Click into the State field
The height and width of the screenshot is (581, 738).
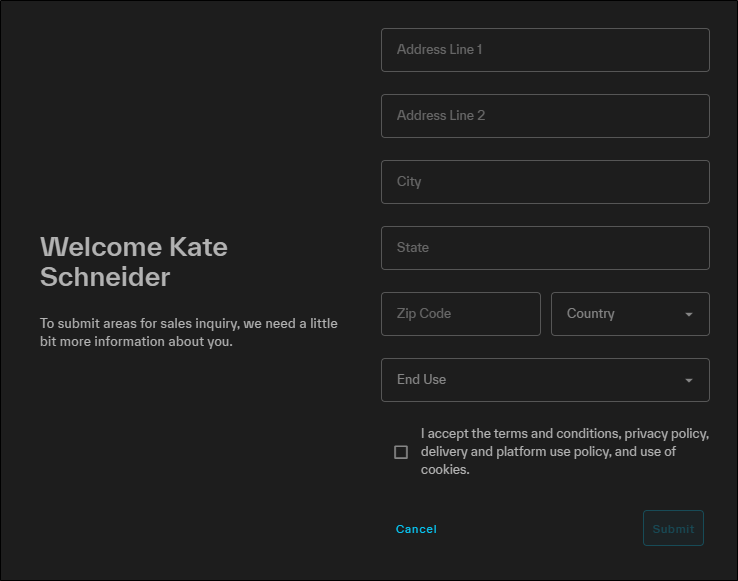545,248
